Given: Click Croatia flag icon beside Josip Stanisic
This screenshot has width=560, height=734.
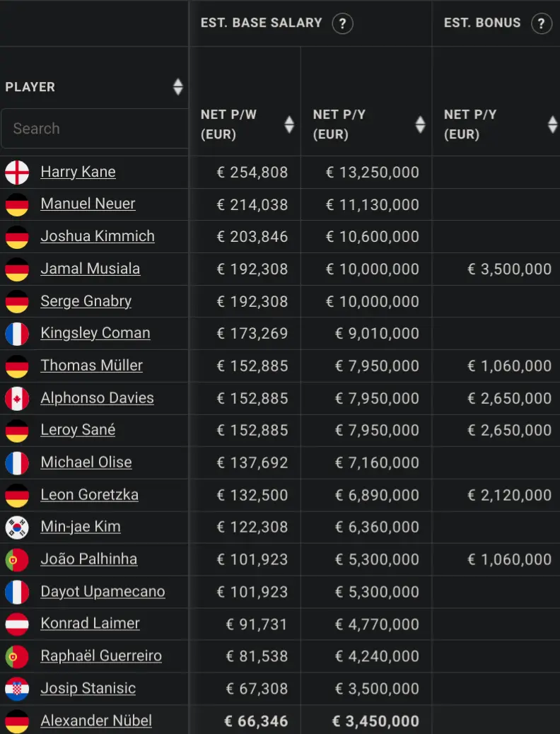Looking at the screenshot, I should coord(17,689).
